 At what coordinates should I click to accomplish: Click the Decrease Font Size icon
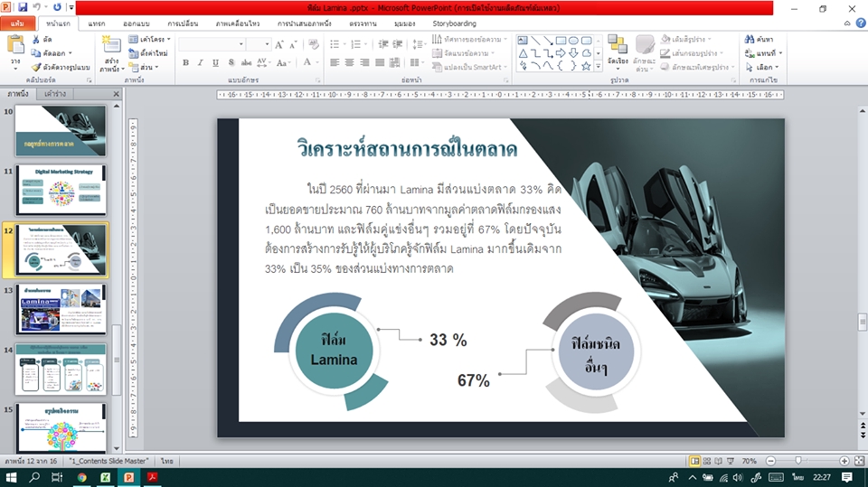pyautogui.click(x=293, y=44)
